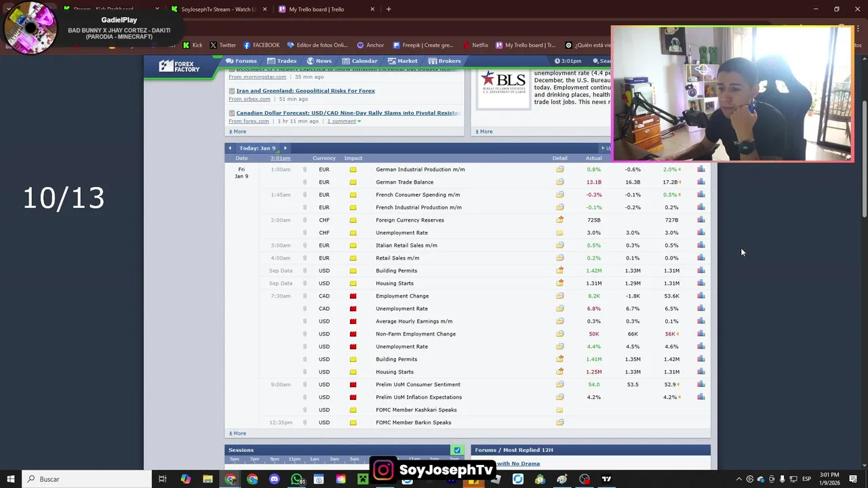Open detail folder for CAD Employment Change
The width and height of the screenshot is (868, 488).
559,296
